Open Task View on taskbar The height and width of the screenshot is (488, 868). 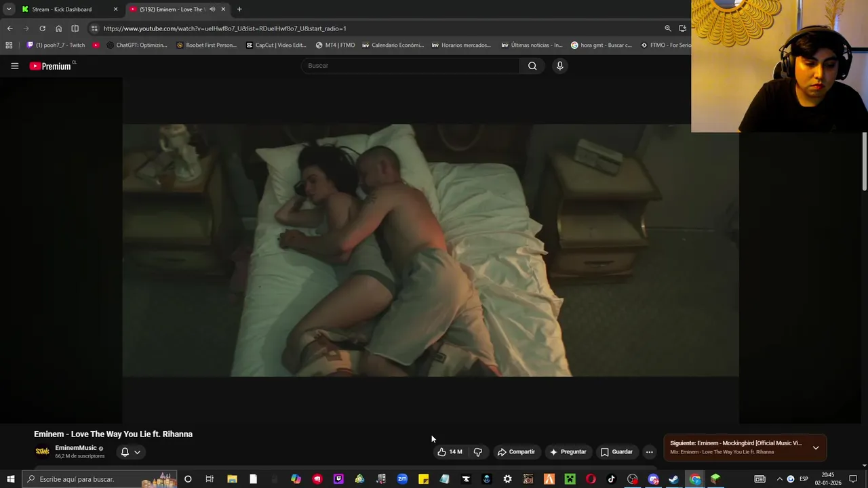210,479
